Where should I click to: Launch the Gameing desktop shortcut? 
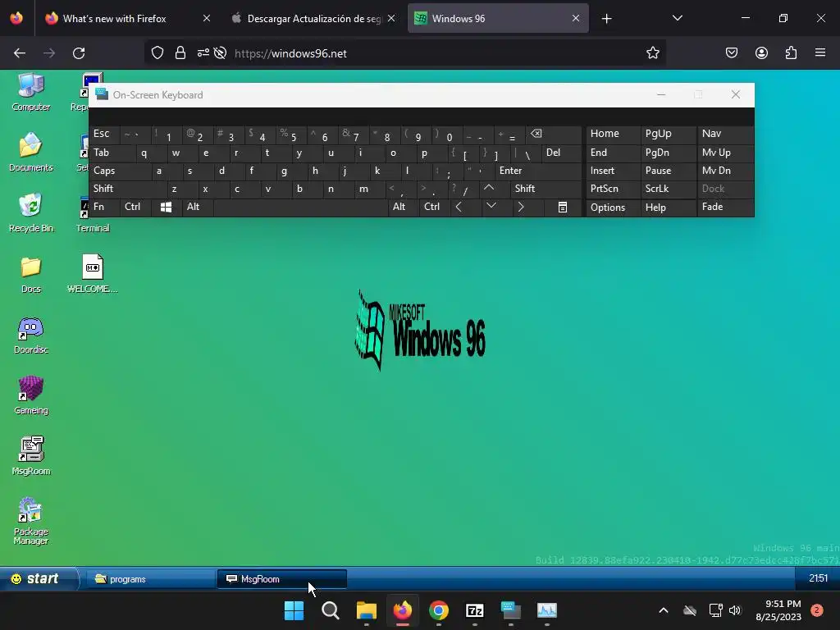pos(31,396)
